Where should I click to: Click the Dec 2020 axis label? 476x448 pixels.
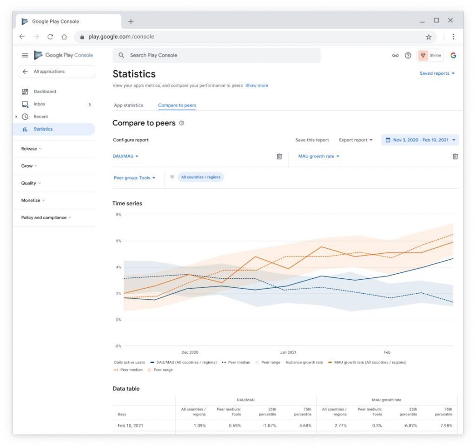190,352
